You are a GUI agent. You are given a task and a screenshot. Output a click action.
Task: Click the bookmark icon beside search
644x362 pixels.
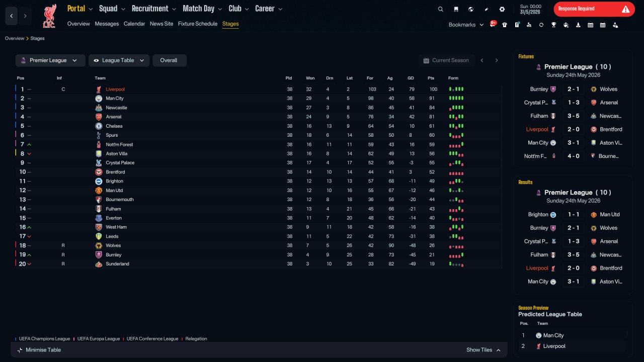pos(456,9)
